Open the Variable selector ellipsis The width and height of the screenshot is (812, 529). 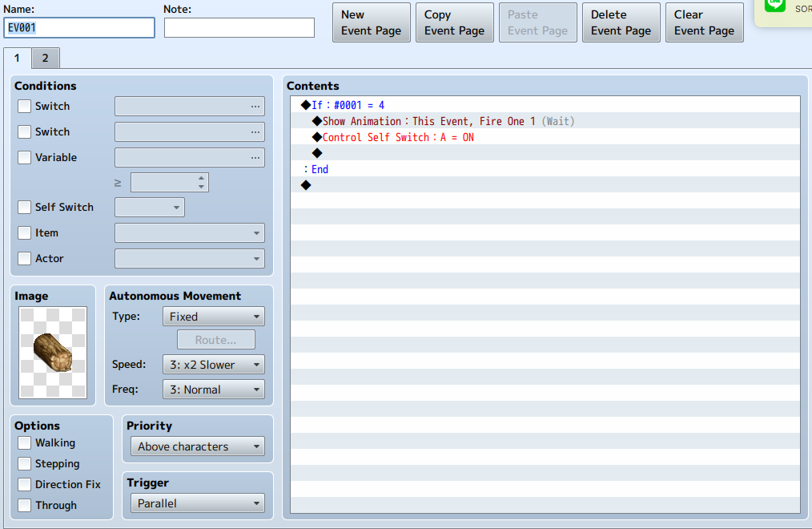tap(255, 158)
